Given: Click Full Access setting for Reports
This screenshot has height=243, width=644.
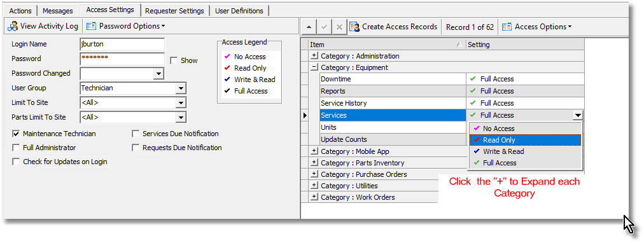Looking at the screenshot, I should point(525,91).
